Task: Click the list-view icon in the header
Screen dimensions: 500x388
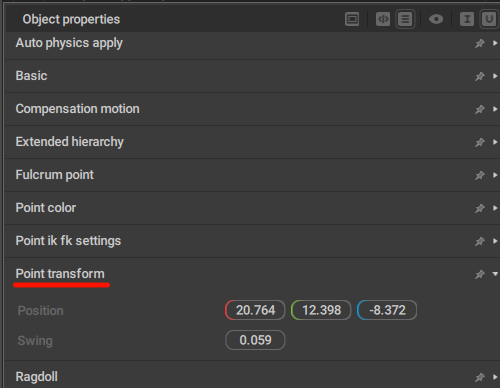Action: [x=405, y=19]
